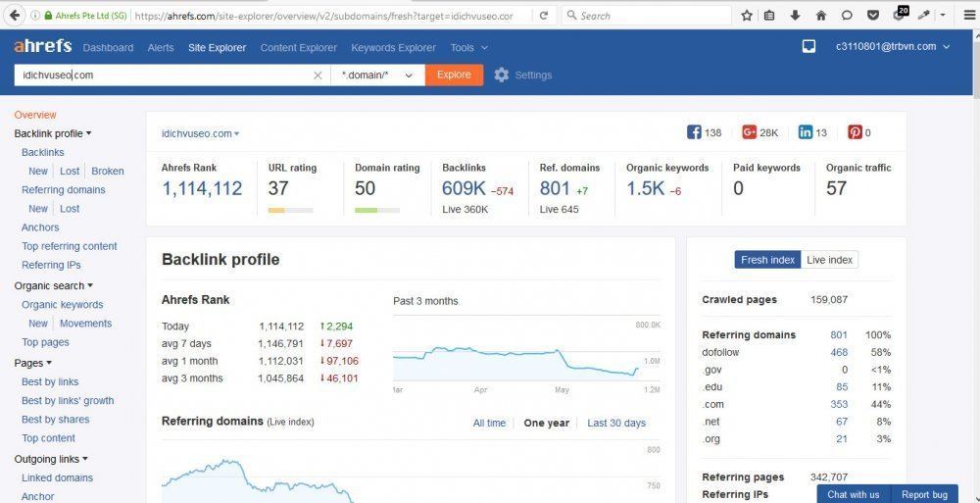
Task: Open the bookmarks list icon
Action: 769,16
